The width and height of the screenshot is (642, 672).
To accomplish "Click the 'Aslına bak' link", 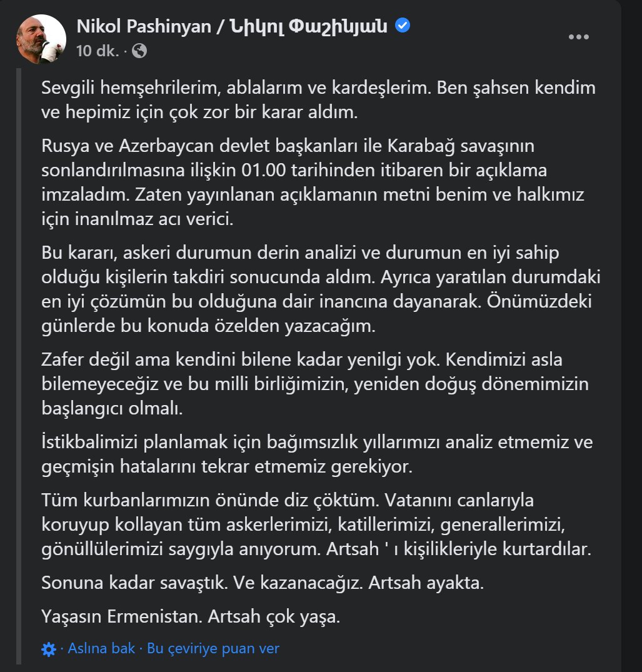I will 101,648.
